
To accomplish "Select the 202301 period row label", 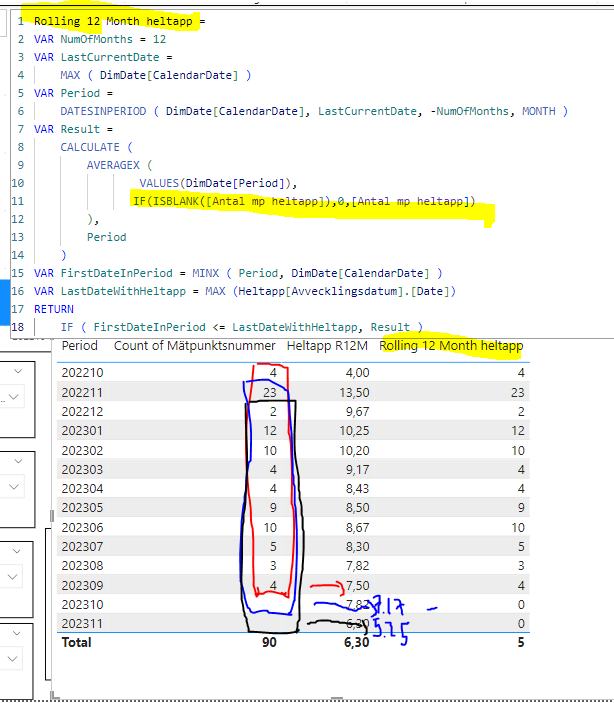I will point(82,431).
